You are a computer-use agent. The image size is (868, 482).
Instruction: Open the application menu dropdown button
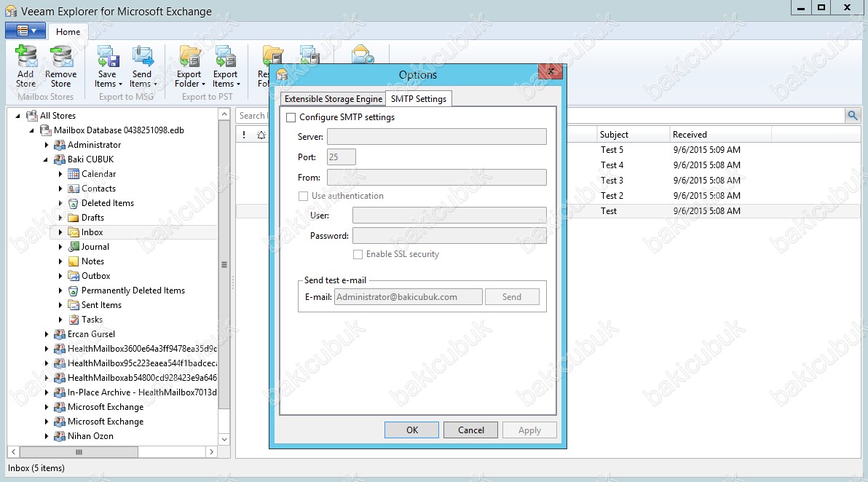pos(25,31)
